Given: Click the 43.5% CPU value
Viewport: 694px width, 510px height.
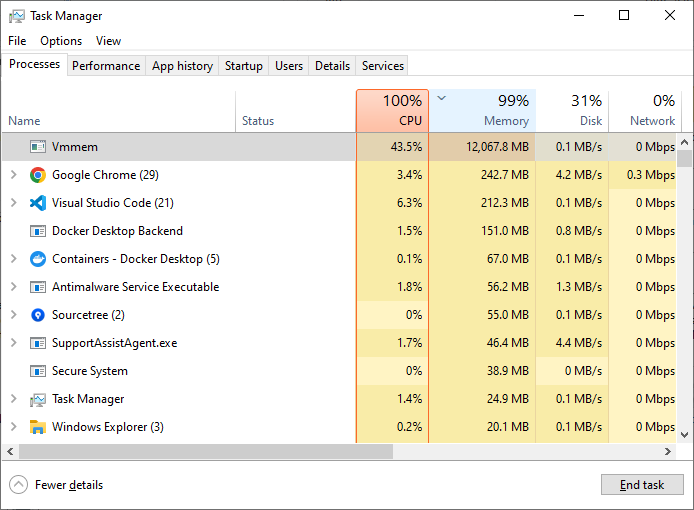Looking at the screenshot, I should point(406,147).
